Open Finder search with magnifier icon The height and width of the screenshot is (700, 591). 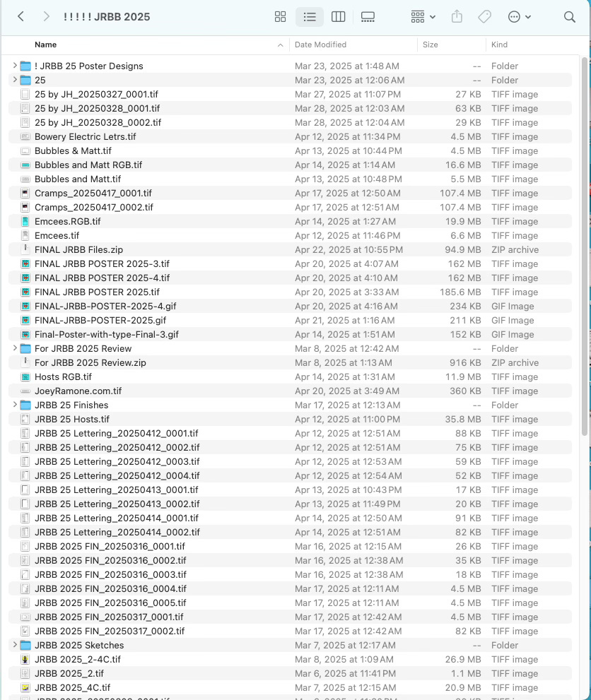tap(569, 17)
